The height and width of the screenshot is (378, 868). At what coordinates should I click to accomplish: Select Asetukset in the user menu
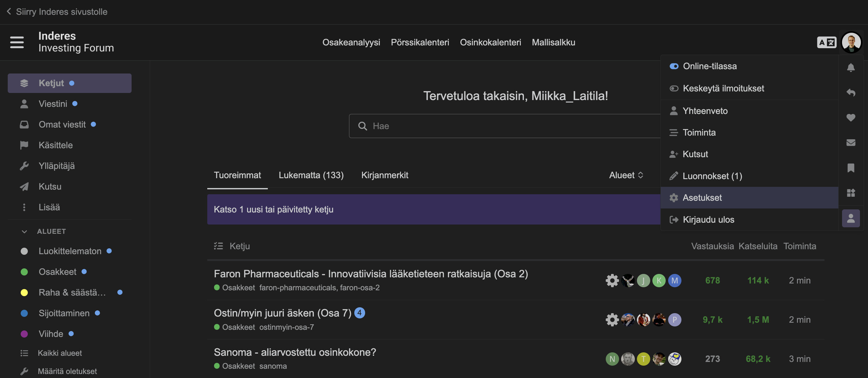[702, 198]
